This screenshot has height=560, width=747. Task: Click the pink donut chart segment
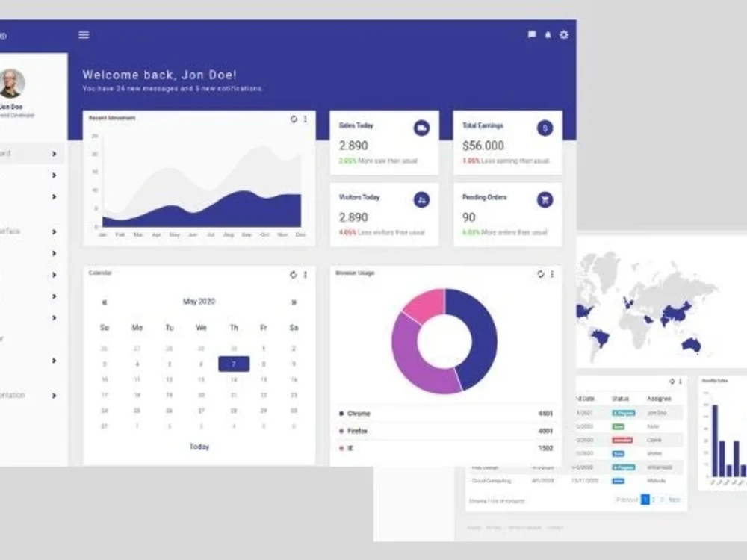[427, 303]
